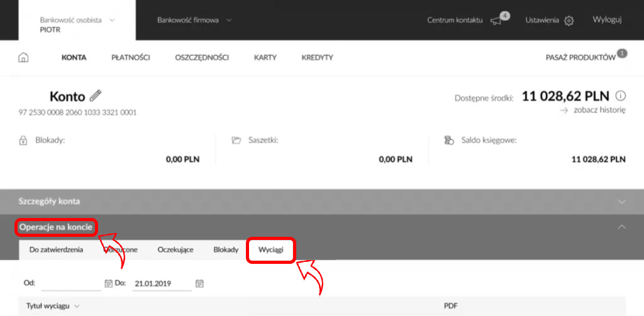Image resolution: width=644 pixels, height=316 pixels.
Task: Switch to the Wyciągi tab
Action: point(271,249)
